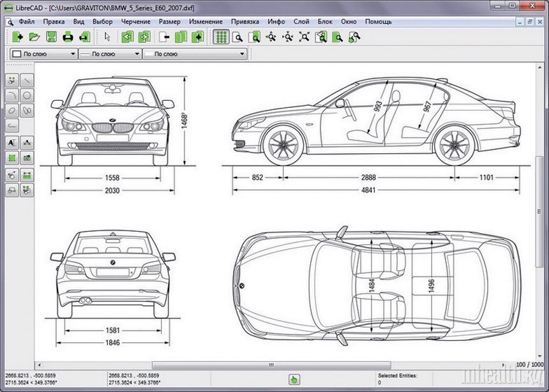Click the horizontal scrollbar thumb

point(271,365)
